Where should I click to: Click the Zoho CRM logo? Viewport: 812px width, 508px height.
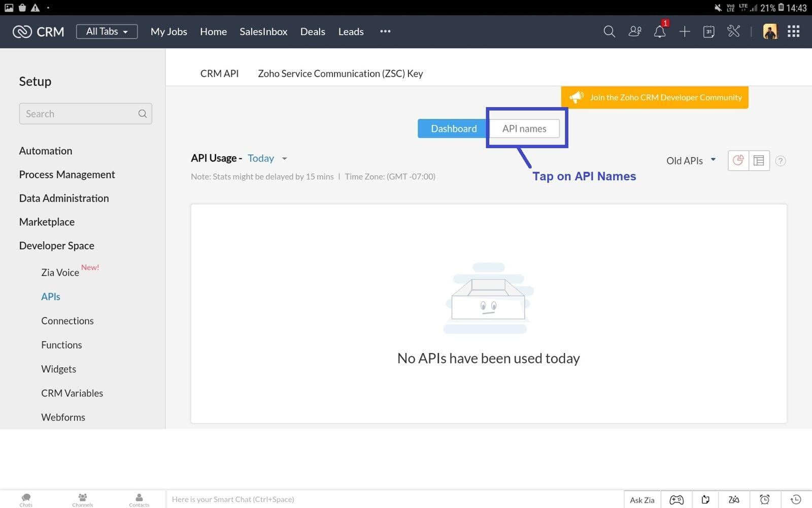point(39,31)
